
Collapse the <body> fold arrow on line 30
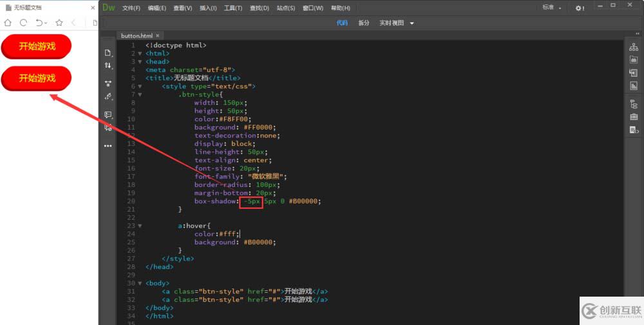140,284
